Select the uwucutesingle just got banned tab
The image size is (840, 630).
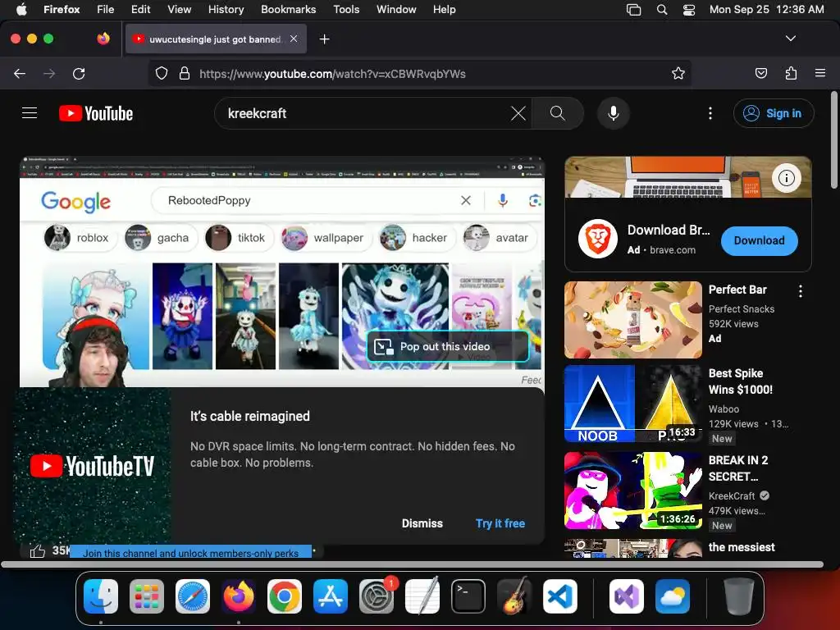pyautogui.click(x=216, y=39)
